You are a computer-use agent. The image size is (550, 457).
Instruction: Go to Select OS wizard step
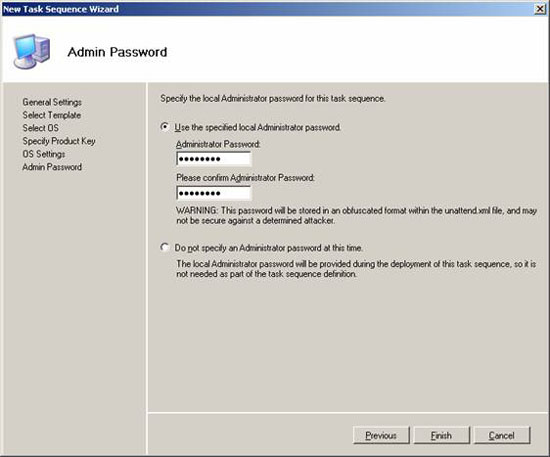(40, 128)
